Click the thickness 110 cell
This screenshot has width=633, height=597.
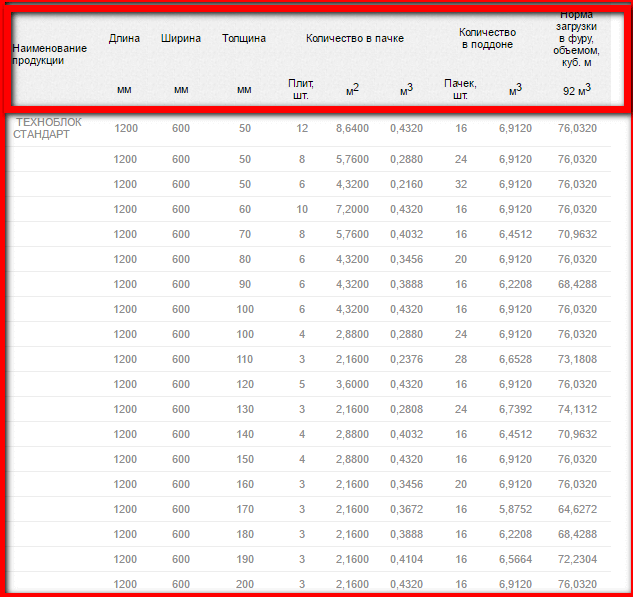click(245, 359)
